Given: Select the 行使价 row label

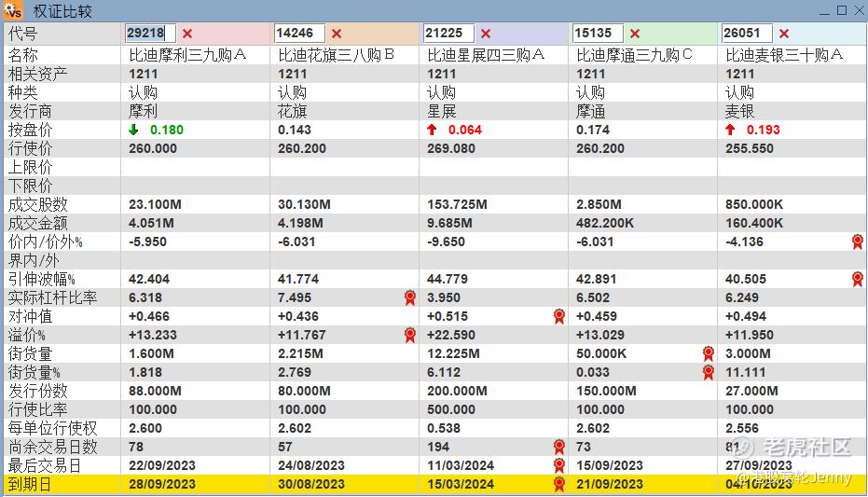Looking at the screenshot, I should [30, 149].
